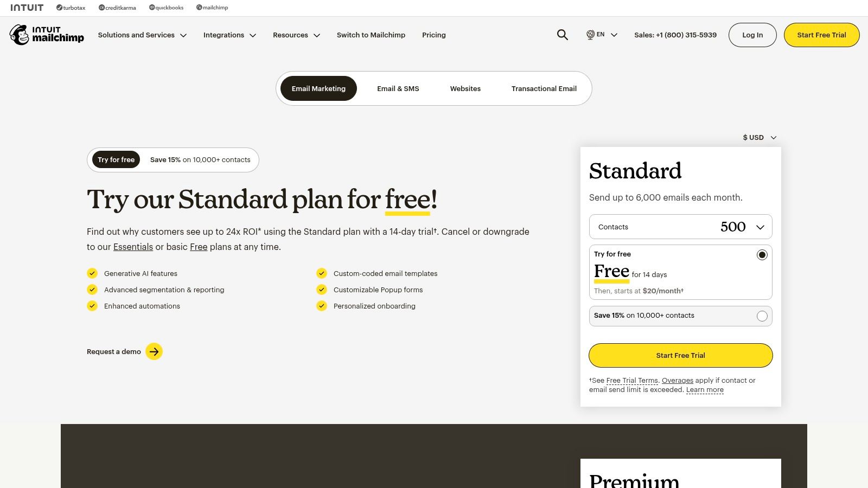Click the yellow Request a demo arrow
This screenshot has width=868, height=488.
(x=154, y=351)
